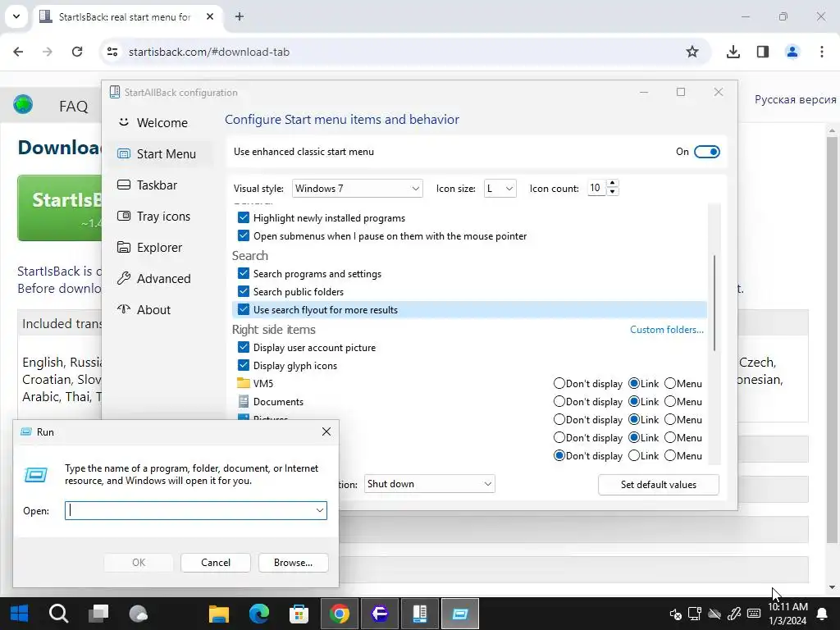Launch Microsoft Edge from the taskbar
This screenshot has height=630, width=840.
tap(258, 614)
